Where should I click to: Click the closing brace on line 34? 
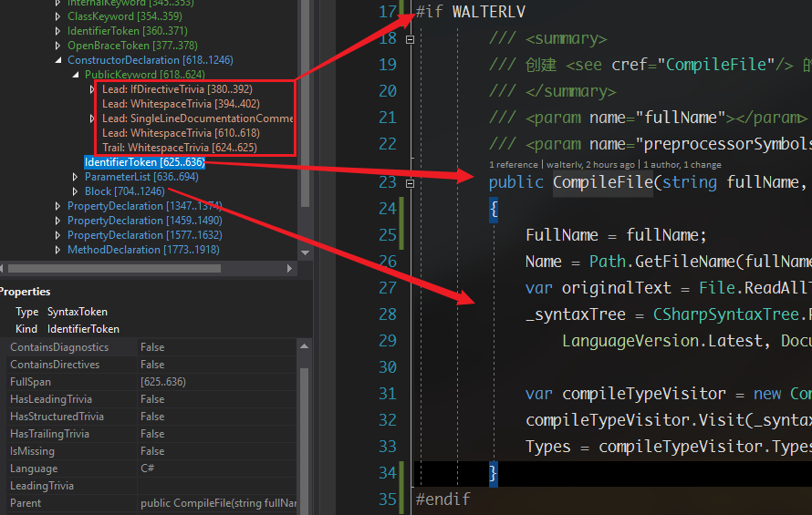(x=494, y=473)
